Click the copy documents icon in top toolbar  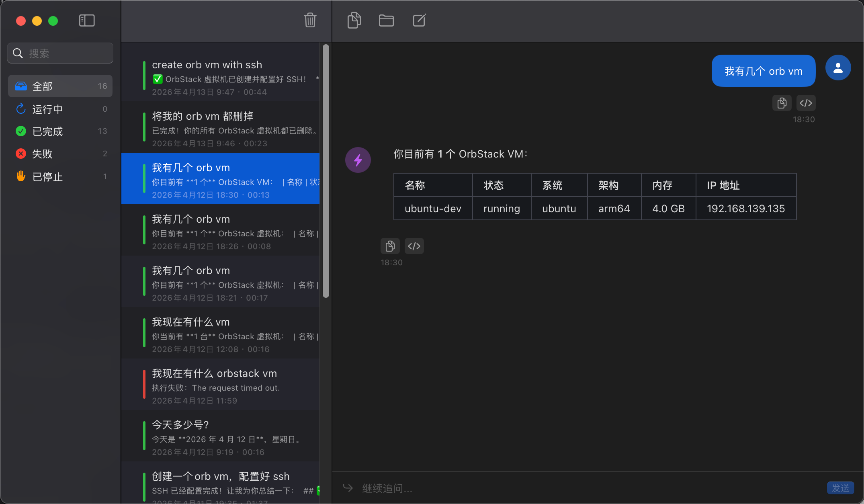pos(354,20)
